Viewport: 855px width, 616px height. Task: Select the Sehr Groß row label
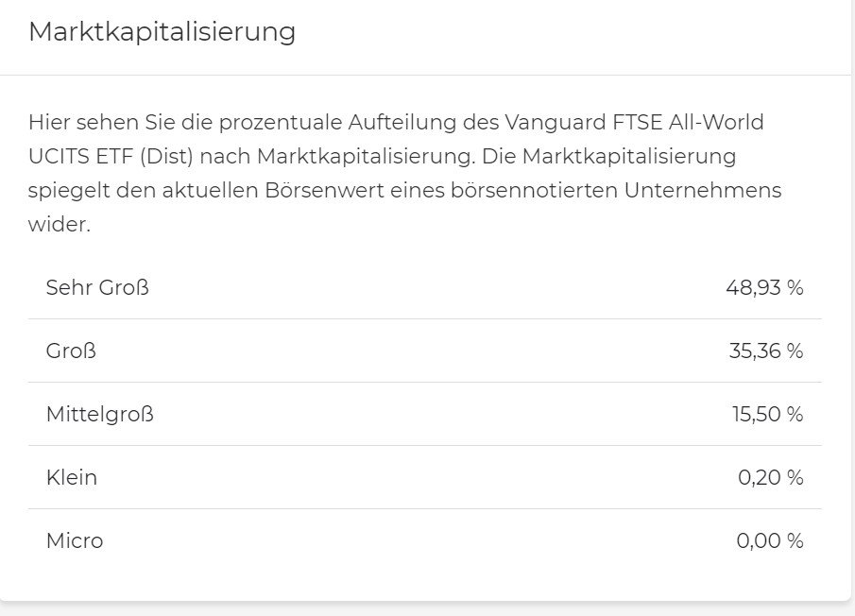coord(97,287)
